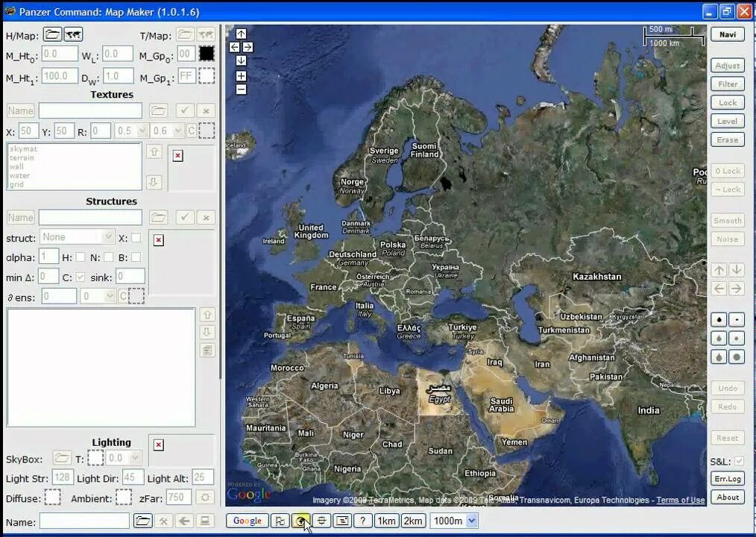Click the About button
The width and height of the screenshot is (756, 537).
[728, 497]
